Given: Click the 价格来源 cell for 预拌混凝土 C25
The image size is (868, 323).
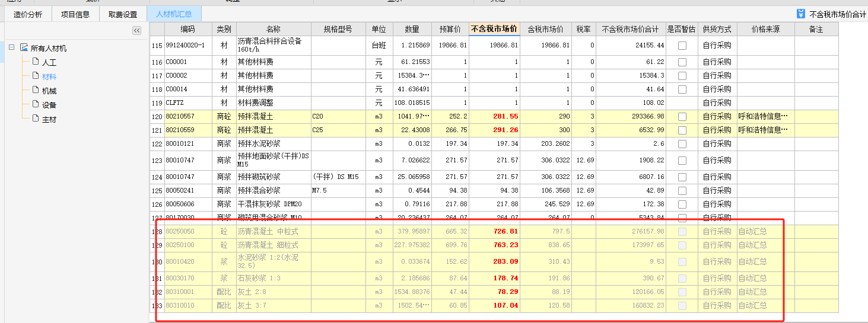Looking at the screenshot, I should (766, 130).
